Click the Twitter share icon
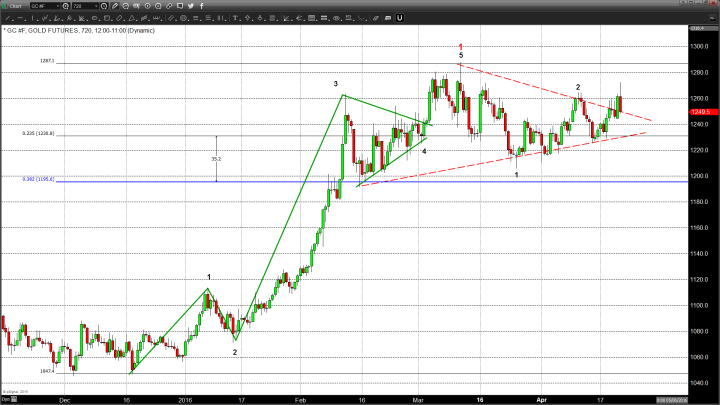 [191, 6]
